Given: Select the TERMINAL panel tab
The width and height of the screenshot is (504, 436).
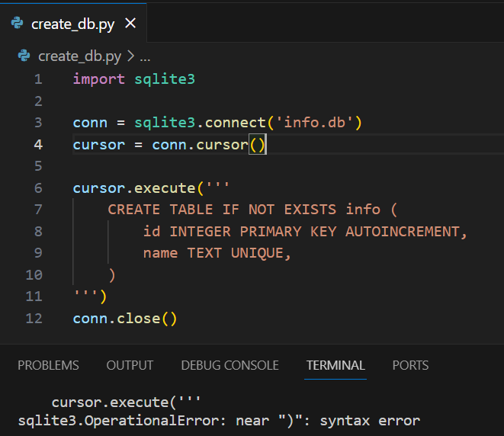Looking at the screenshot, I should pyautogui.click(x=335, y=365).
